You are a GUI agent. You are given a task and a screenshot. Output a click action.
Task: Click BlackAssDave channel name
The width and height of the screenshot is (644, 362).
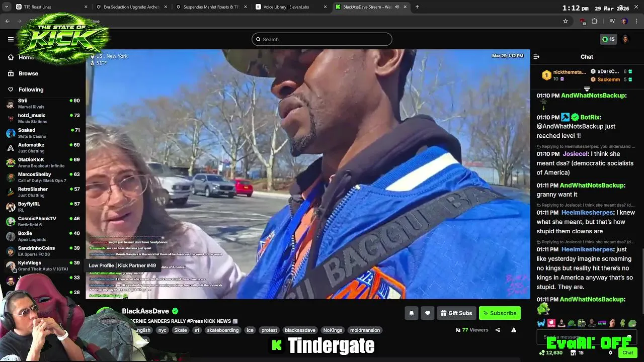coord(145,311)
